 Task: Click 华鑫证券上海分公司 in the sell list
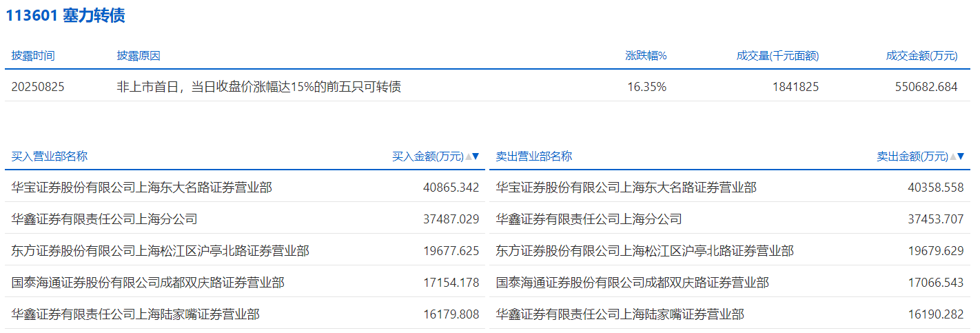coord(589,219)
